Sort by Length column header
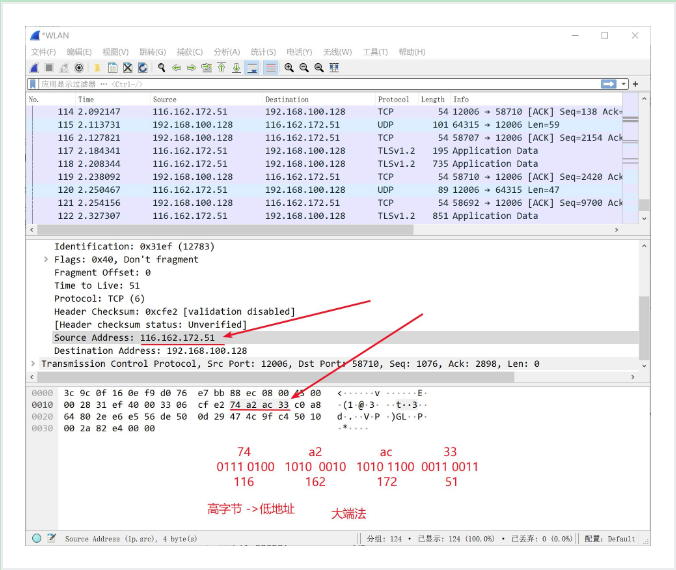The height and width of the screenshot is (570, 676). pyautogui.click(x=435, y=99)
